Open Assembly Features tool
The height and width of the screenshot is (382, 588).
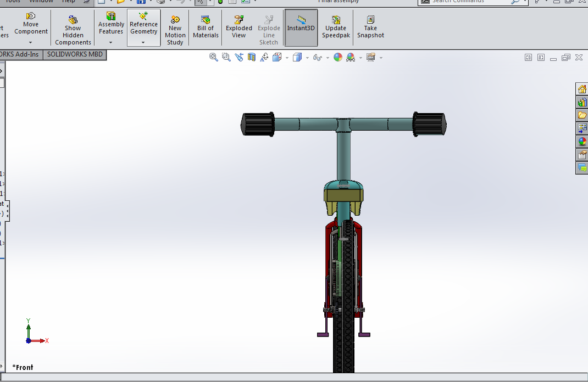click(111, 23)
